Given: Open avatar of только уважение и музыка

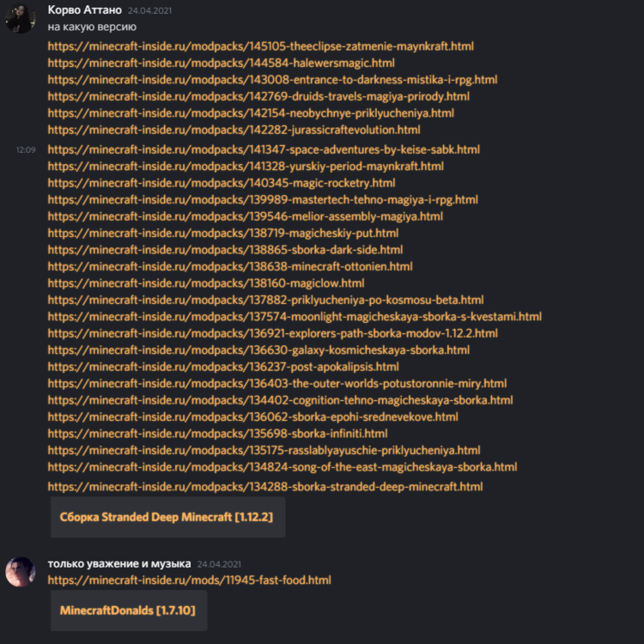Looking at the screenshot, I should [x=20, y=572].
